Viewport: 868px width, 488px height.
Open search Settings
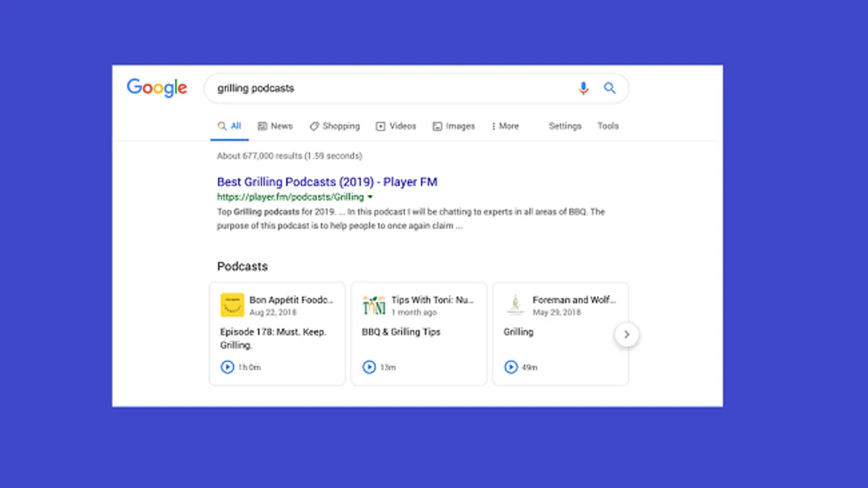point(565,126)
